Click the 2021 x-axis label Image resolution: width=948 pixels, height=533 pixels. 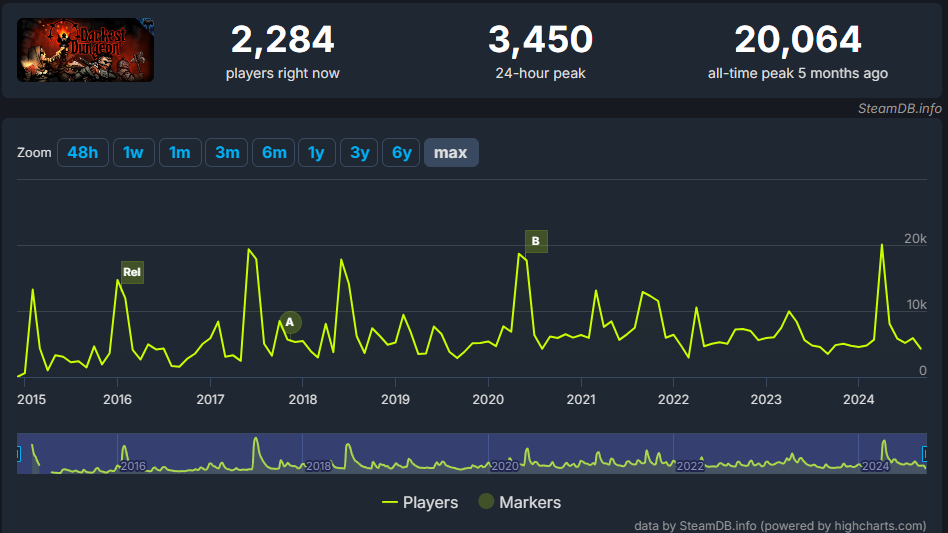tap(581, 399)
